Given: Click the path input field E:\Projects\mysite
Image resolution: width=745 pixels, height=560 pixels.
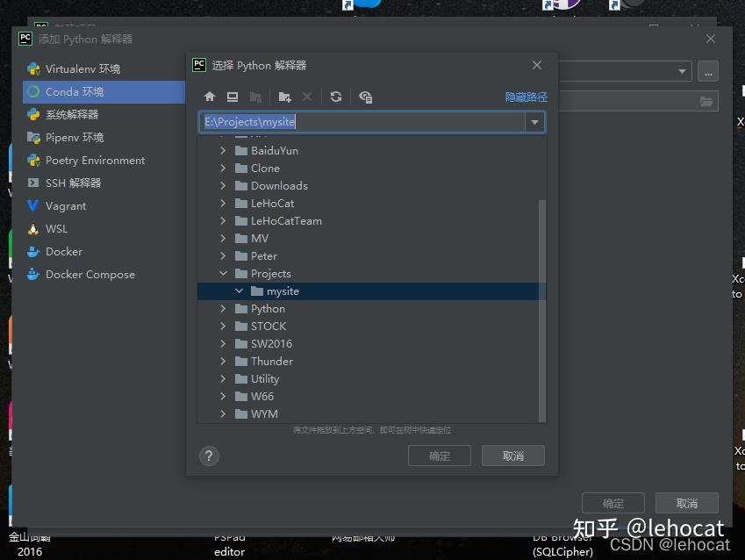Looking at the screenshot, I should (362, 122).
